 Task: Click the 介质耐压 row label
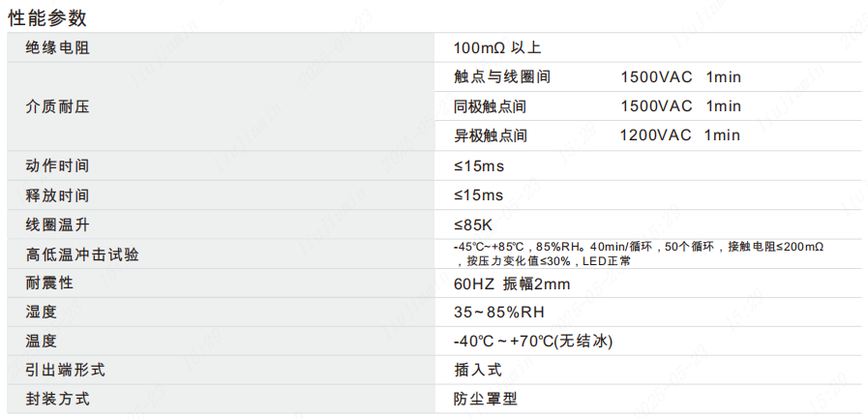pyautogui.click(x=57, y=106)
